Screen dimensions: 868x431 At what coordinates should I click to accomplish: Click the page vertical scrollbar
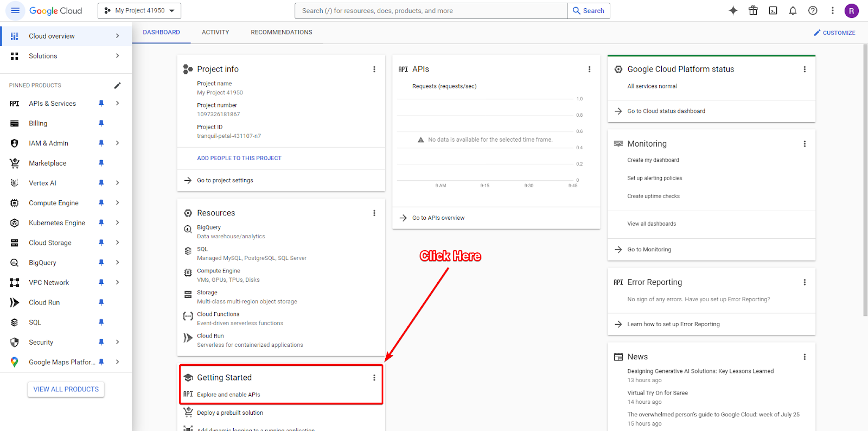pyautogui.click(x=865, y=180)
